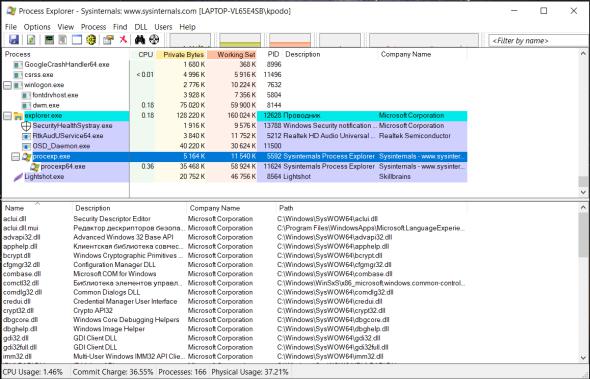Click the binoculars Find Handle icon
The width and height of the screenshot is (590, 379).
click(140, 39)
